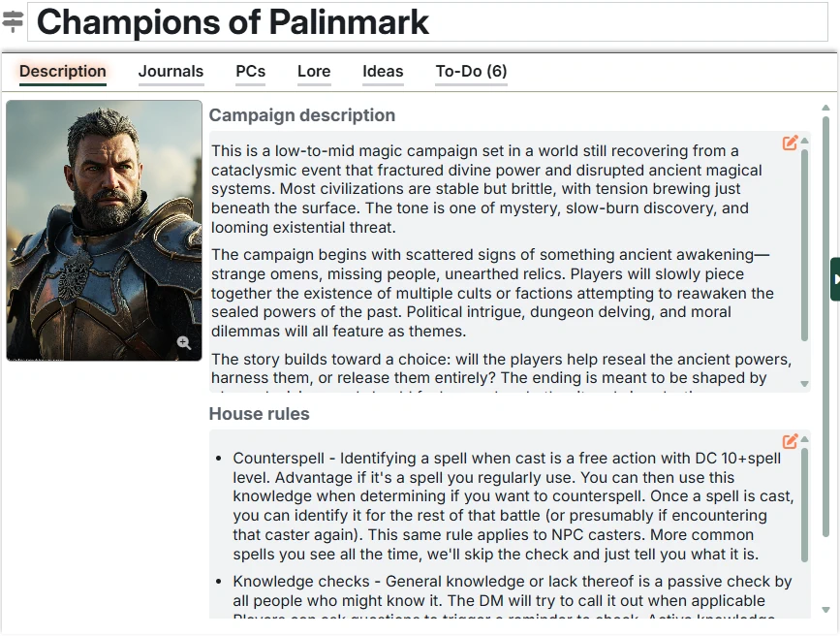Select the Lore tab
The width and height of the screenshot is (840, 636).
click(314, 72)
